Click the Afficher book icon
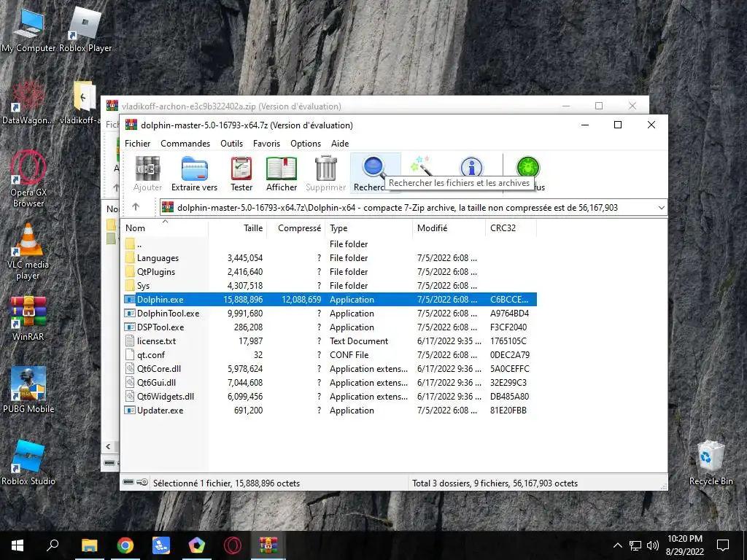 point(282,169)
